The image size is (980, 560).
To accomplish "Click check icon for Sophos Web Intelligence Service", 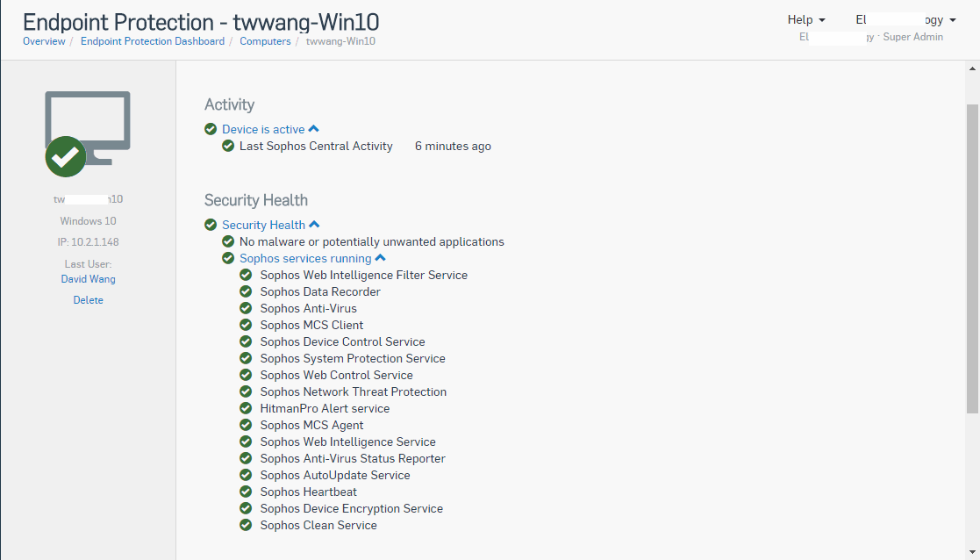I will pos(246,442).
